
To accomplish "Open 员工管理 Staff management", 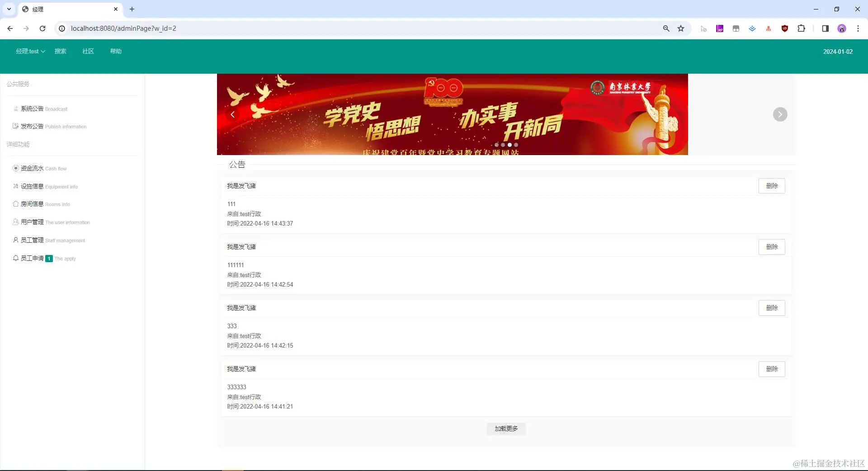I will coord(49,240).
